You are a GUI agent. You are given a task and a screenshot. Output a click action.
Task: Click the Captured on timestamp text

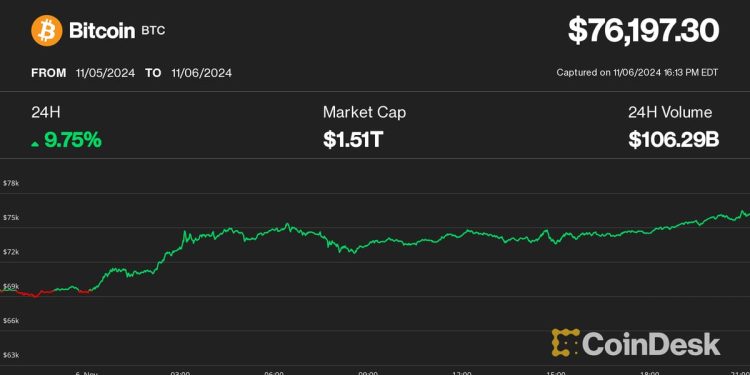637,73
